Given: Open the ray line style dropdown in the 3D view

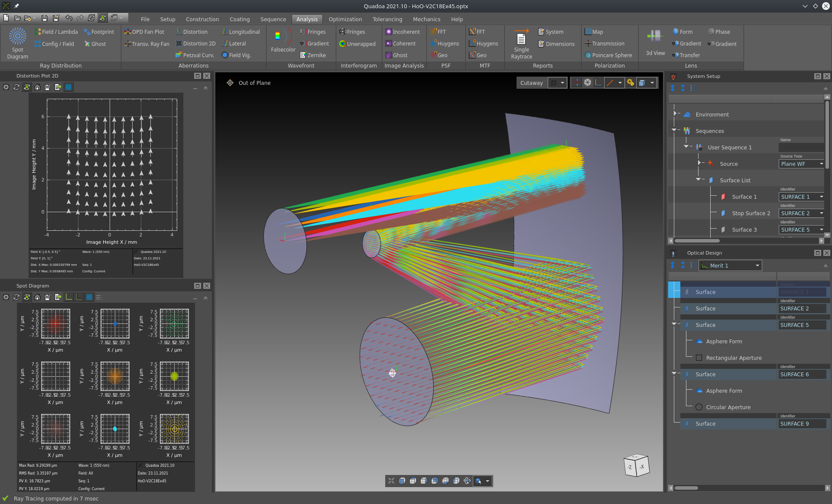Looking at the screenshot, I should (614, 83).
